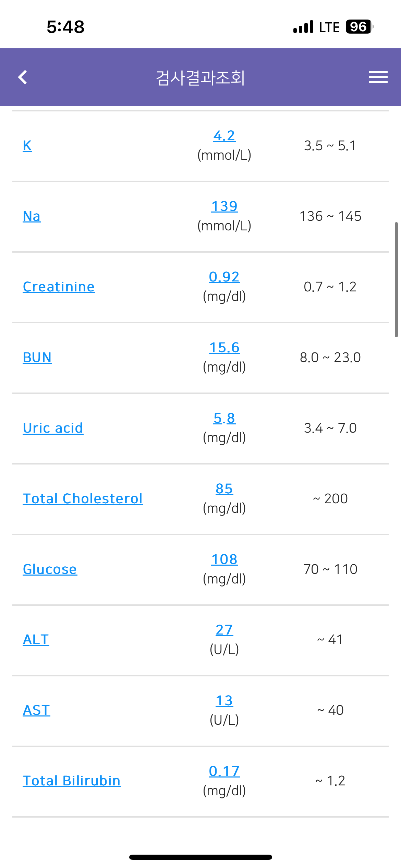Tap the back arrow icon
Screen dimensions: 401x868
pyautogui.click(x=23, y=77)
